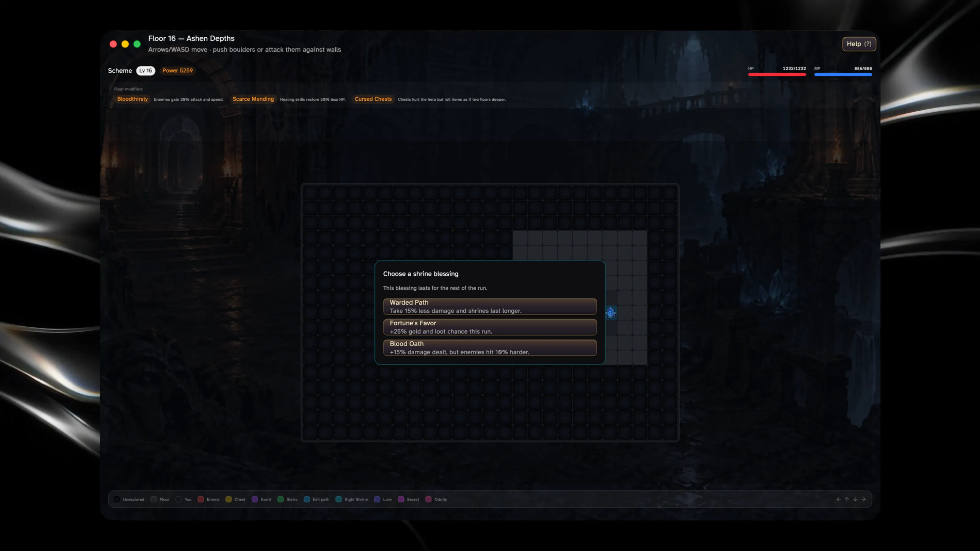Click the Cursed Chests modifier badge
Viewport: 980px width, 551px height.
(x=373, y=99)
